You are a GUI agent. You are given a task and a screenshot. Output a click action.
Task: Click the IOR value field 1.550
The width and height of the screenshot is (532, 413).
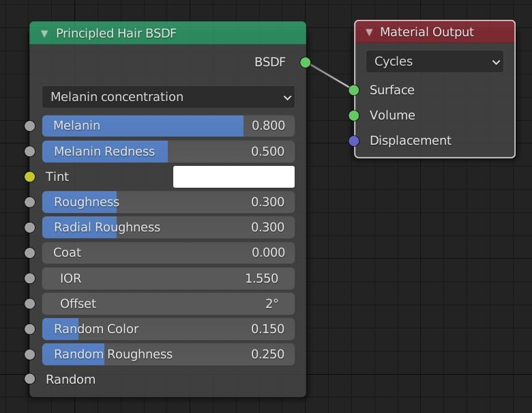(x=168, y=279)
